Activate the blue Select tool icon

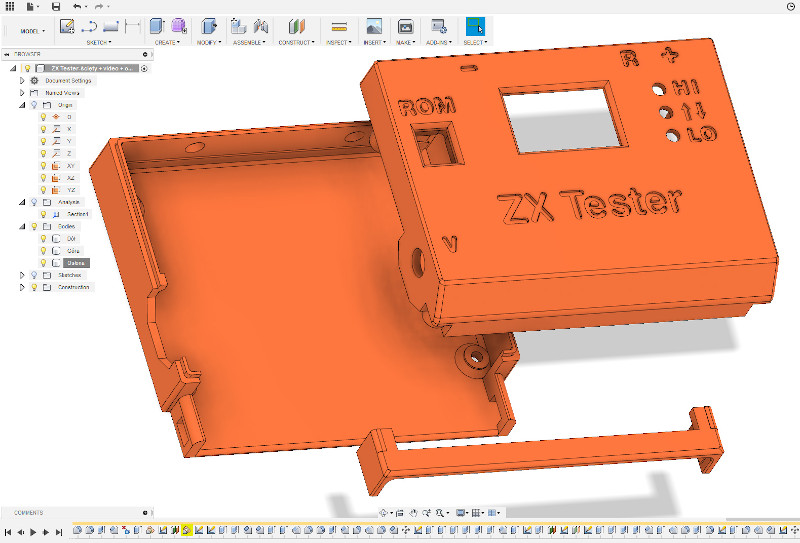pos(475,27)
